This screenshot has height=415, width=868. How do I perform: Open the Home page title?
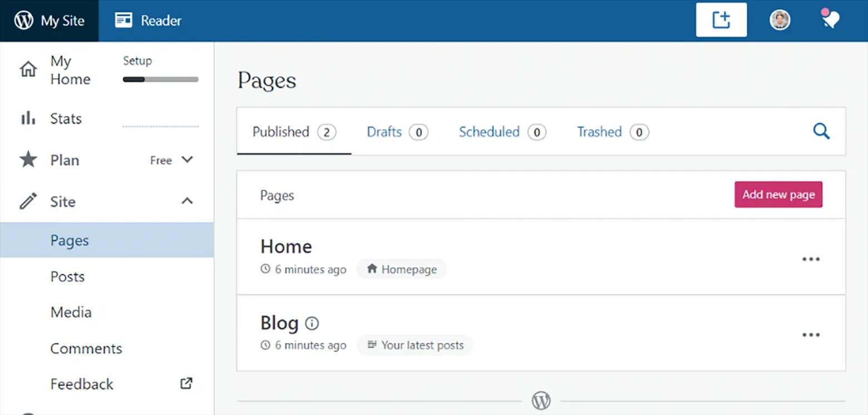(x=286, y=246)
